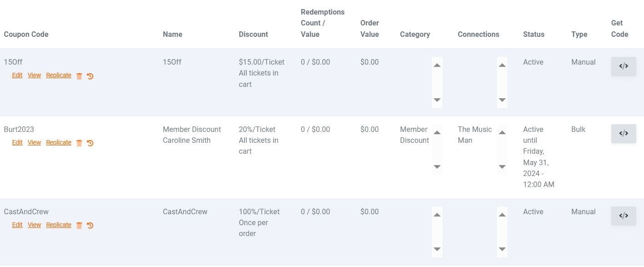644x267 pixels.
Task: Open history icon for CastAndCrew coupon
Action: (x=90, y=225)
